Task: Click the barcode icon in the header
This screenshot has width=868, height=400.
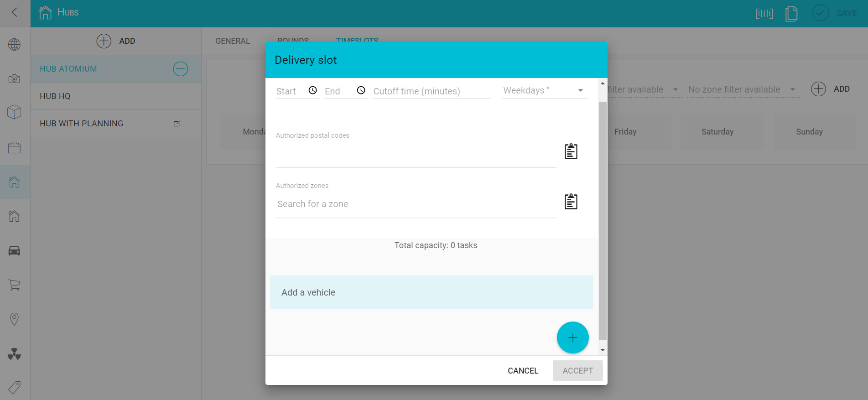Action: point(764,13)
